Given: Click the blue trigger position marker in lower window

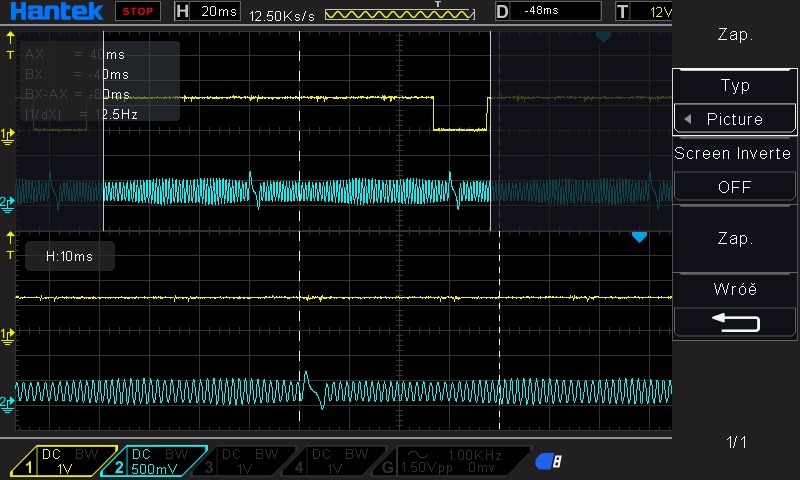Looking at the screenshot, I should (x=639, y=237).
